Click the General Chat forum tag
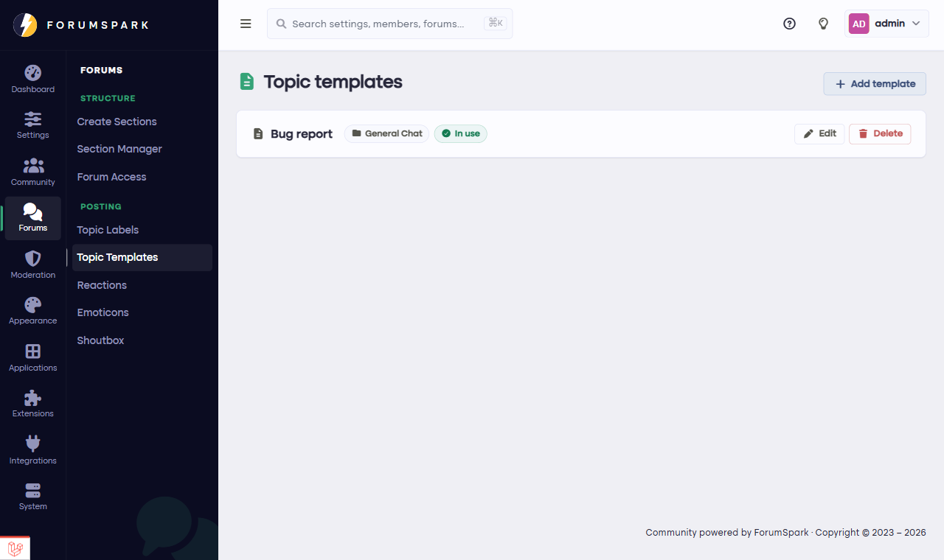 (386, 133)
